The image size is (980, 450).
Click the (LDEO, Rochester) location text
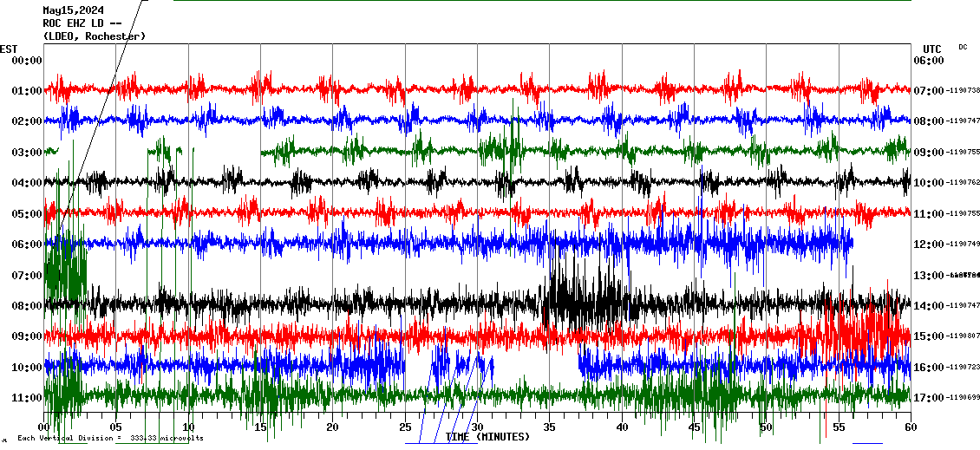95,36
